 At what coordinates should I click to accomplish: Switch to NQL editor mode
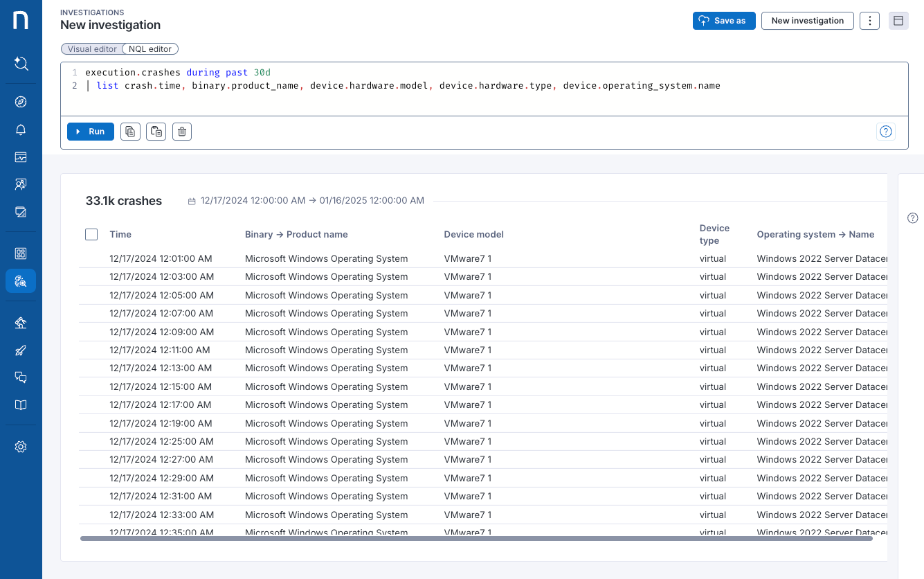(150, 49)
